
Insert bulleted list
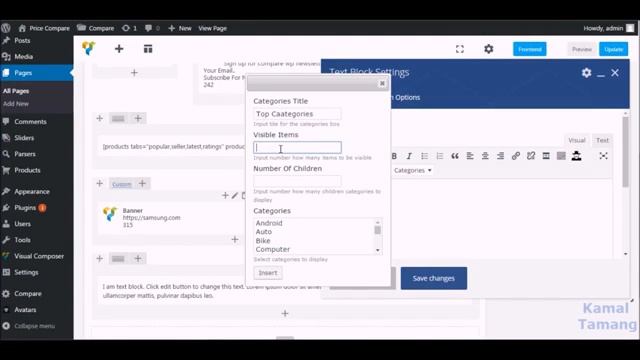coord(424,156)
